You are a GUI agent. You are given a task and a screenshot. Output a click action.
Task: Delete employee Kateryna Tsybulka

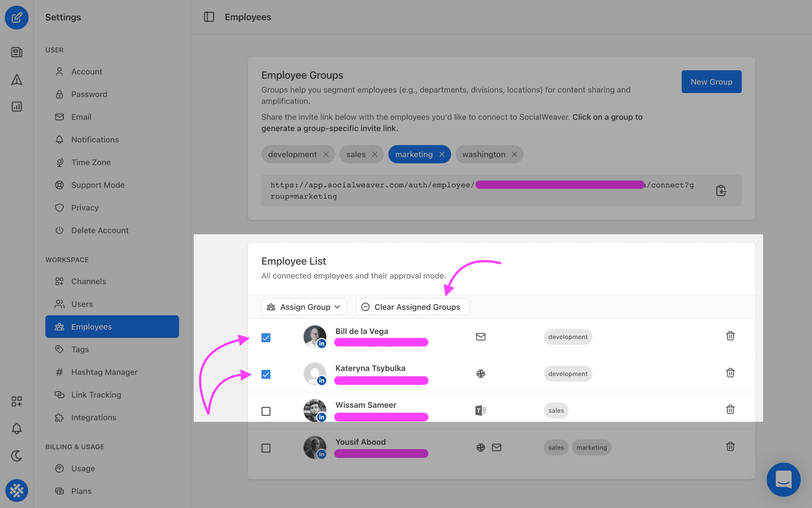point(730,373)
